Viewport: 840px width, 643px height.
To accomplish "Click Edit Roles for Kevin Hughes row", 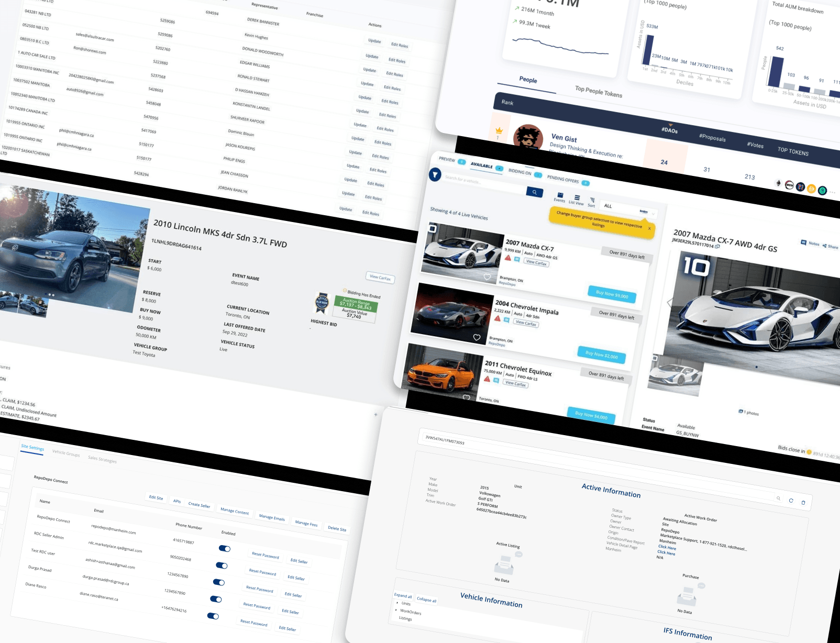I will click(397, 60).
